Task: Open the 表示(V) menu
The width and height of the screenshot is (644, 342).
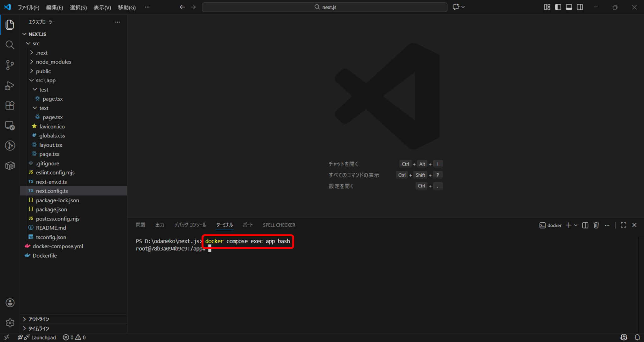Action: click(x=102, y=7)
